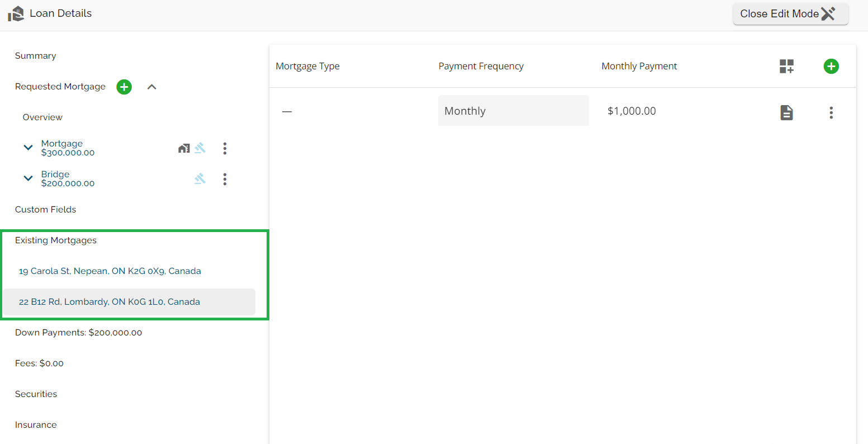
Task: Collapse the Requested Mortgage section
Action: pyautogui.click(x=151, y=87)
